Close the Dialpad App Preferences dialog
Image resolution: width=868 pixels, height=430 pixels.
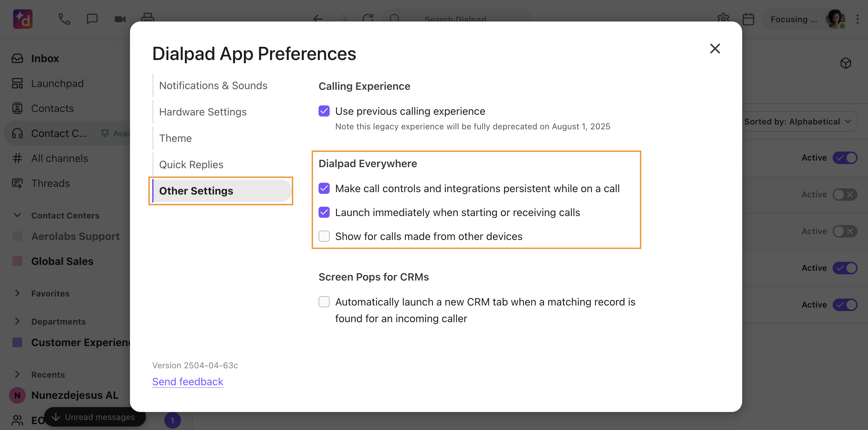(x=715, y=49)
